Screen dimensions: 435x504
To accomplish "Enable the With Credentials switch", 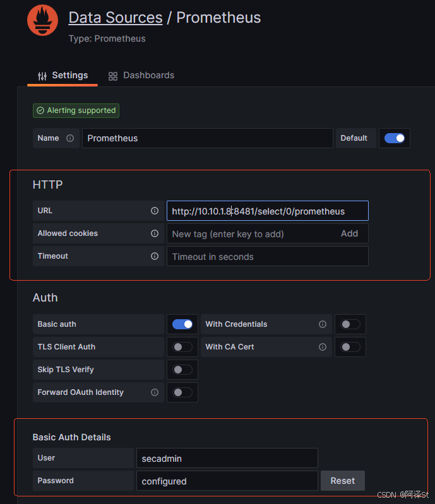I will tap(350, 324).
